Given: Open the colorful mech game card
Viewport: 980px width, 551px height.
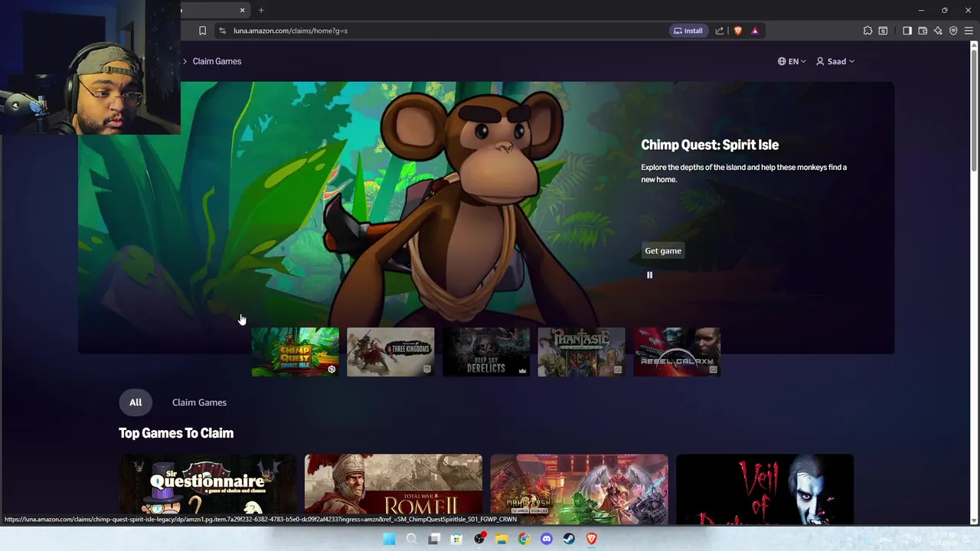Looking at the screenshot, I should point(580,484).
